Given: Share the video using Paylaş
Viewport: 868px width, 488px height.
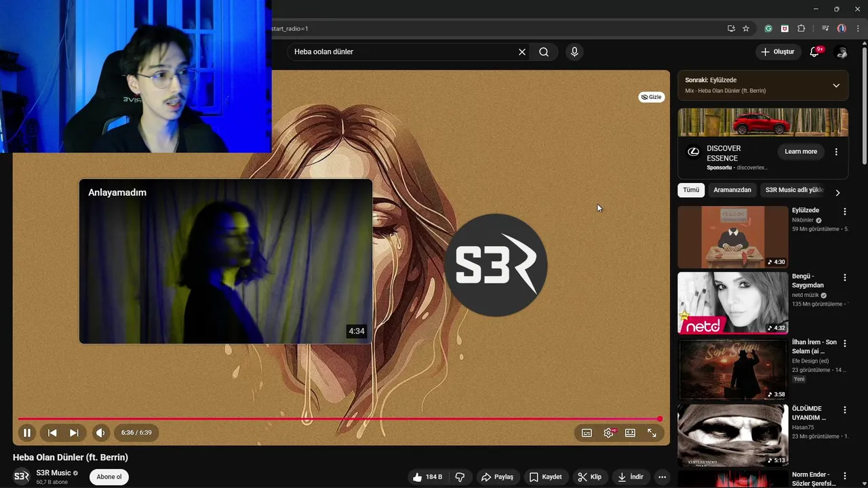Looking at the screenshot, I should tap(497, 477).
